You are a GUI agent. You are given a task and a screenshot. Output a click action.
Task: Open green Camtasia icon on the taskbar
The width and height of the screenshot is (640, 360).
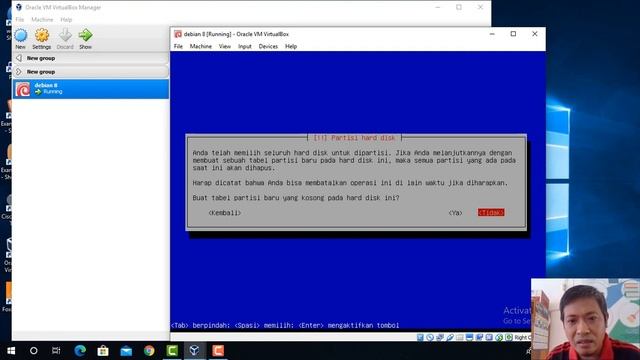point(172,351)
